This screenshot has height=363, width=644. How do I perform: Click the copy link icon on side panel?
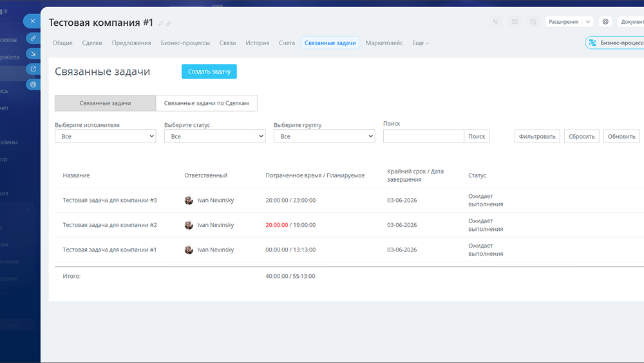(x=33, y=38)
